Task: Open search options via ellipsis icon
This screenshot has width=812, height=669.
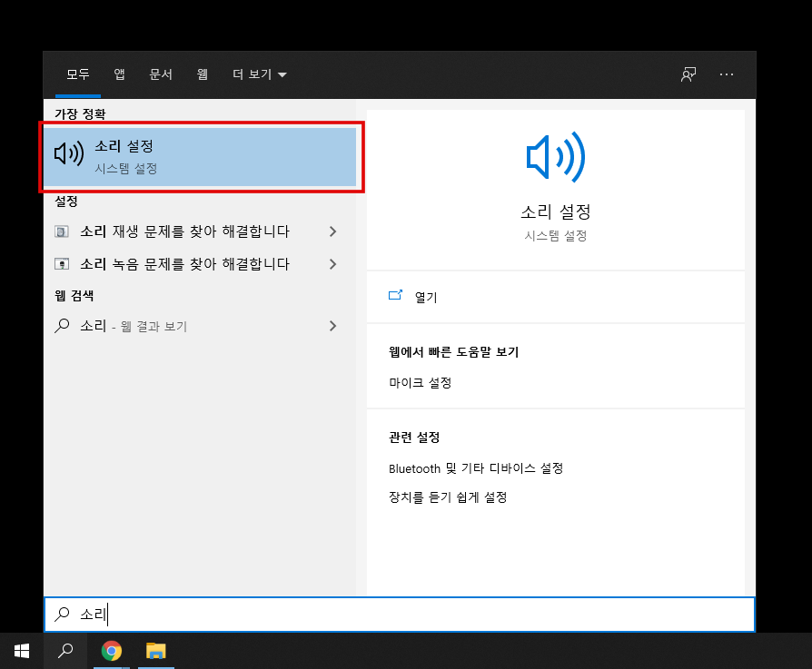Action: click(x=727, y=74)
